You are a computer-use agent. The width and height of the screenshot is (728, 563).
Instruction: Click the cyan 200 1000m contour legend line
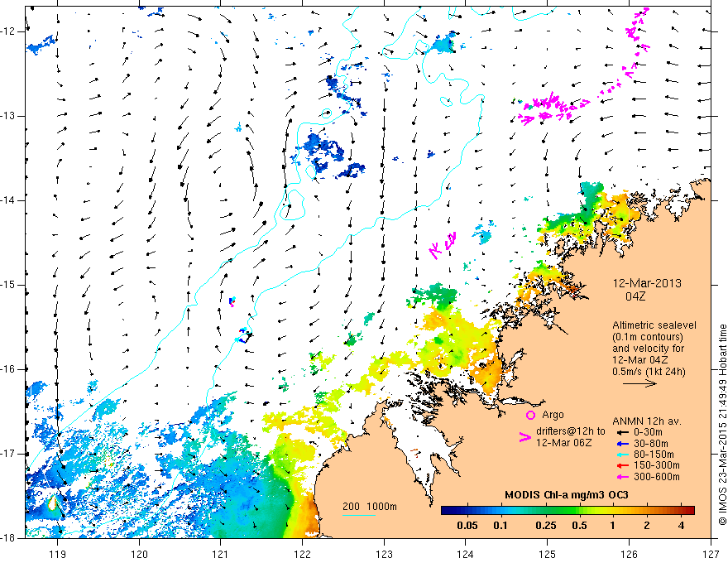[x=359, y=515]
